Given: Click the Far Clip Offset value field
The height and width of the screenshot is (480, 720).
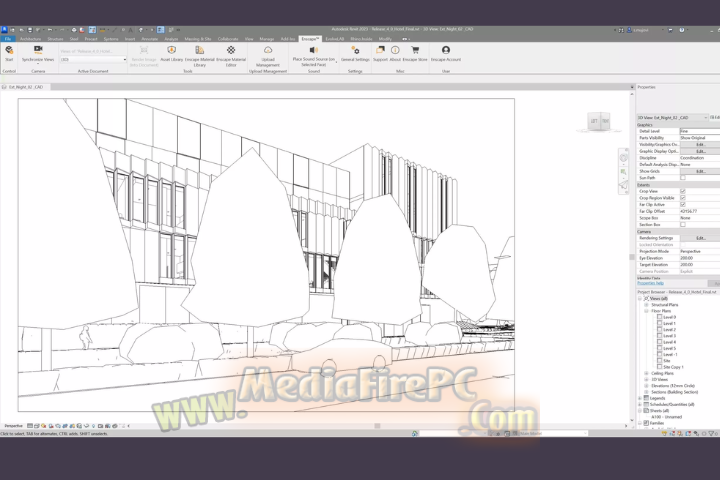Looking at the screenshot, I should coord(700,211).
